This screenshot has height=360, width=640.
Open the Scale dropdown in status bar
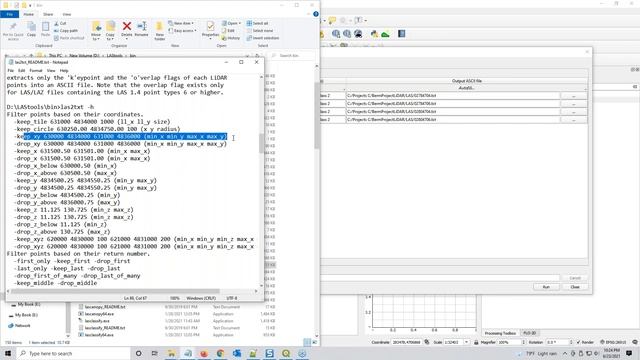click(x=466, y=342)
